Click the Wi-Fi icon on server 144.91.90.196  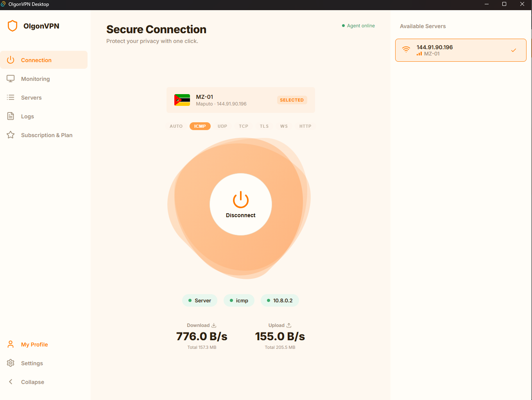pyautogui.click(x=406, y=50)
